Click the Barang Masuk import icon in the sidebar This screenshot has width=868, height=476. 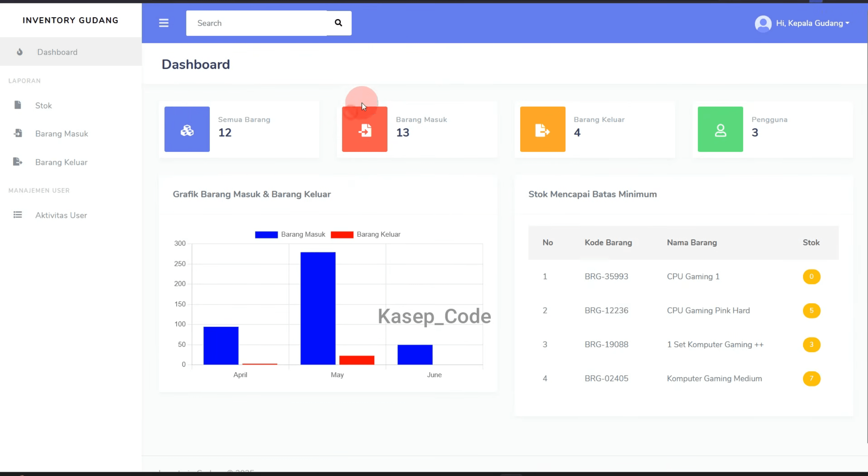tap(18, 133)
